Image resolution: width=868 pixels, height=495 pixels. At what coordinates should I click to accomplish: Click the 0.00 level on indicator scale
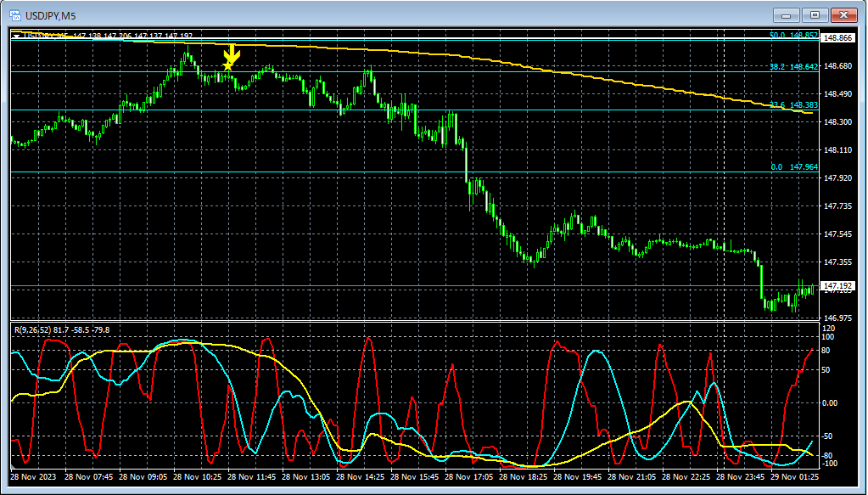830,403
